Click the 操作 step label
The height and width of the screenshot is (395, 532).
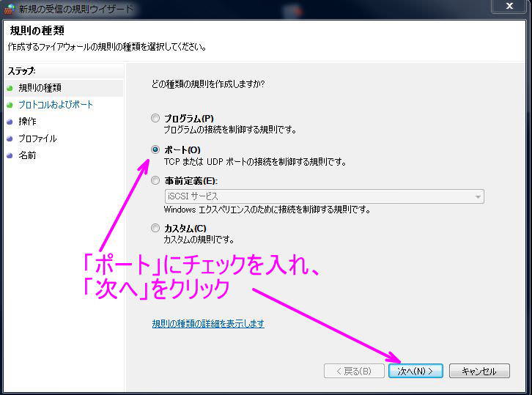click(x=27, y=122)
